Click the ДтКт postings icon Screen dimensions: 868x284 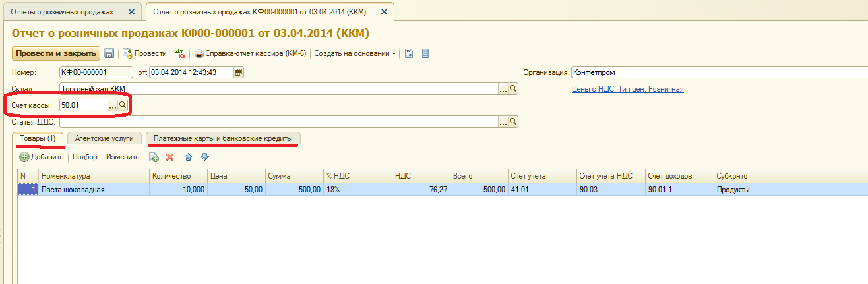[x=180, y=53]
